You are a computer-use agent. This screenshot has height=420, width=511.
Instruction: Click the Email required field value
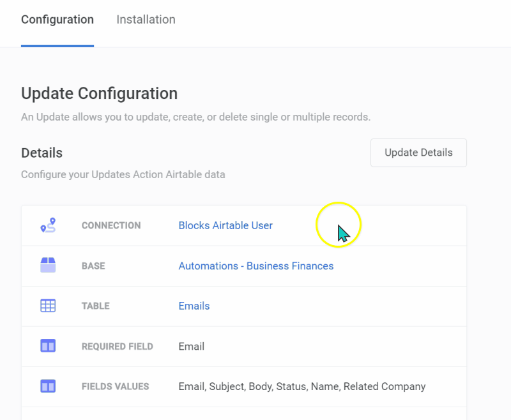pos(191,346)
